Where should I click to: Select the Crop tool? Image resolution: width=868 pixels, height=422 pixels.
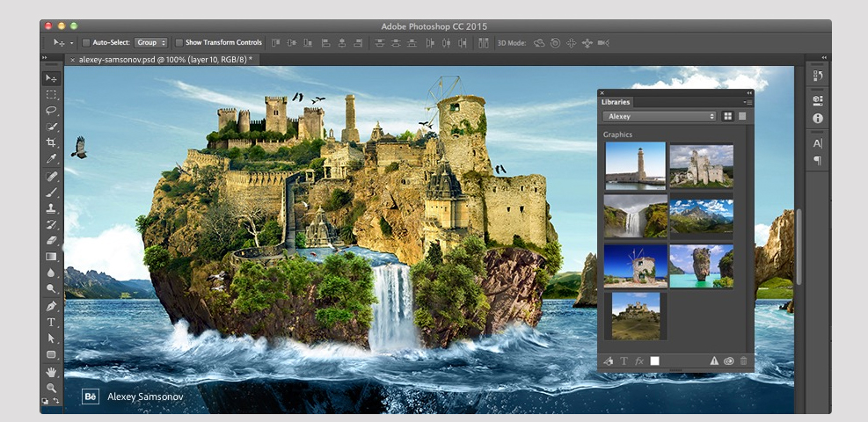click(52, 142)
